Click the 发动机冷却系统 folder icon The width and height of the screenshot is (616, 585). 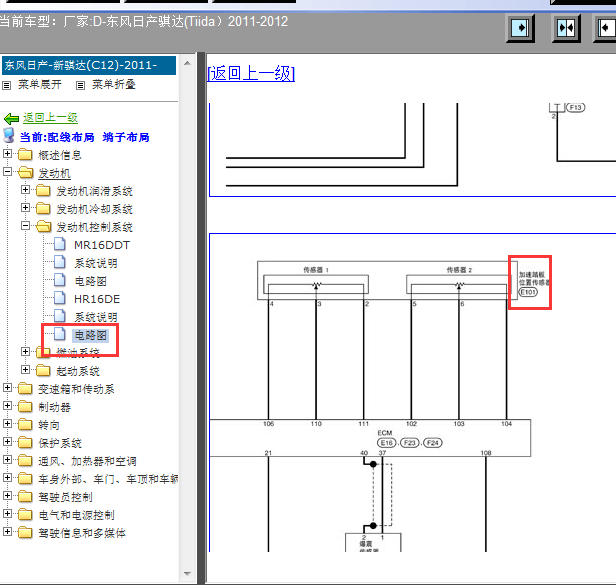tap(43, 209)
